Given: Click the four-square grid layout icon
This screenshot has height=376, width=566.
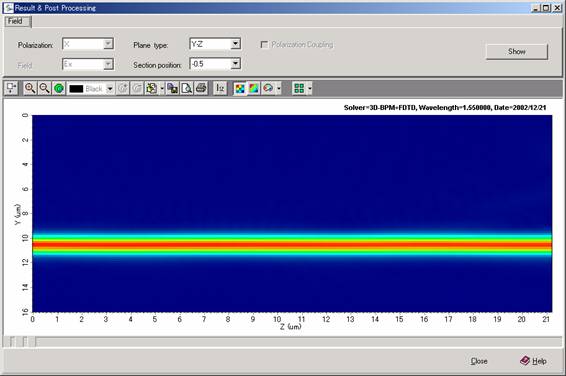Looking at the screenshot, I should point(299,88).
